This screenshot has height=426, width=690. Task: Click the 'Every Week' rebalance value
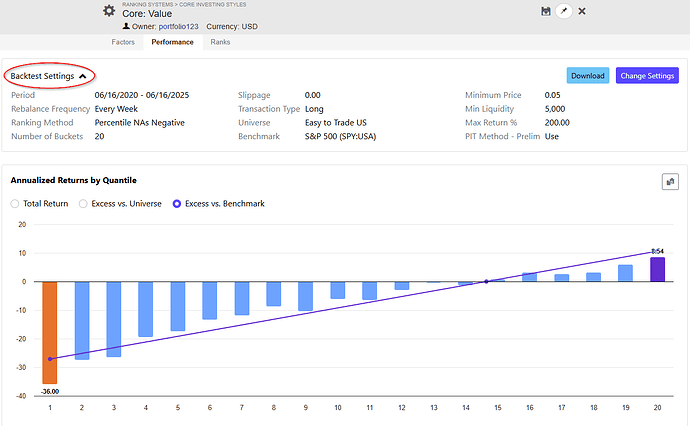pos(116,109)
